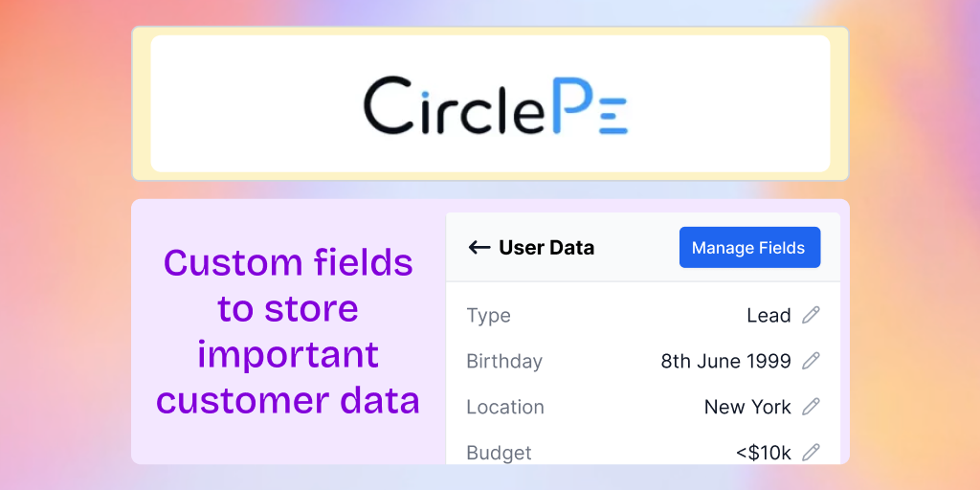The width and height of the screenshot is (980, 490).
Task: Click the 'Custom fields' headline line
Action: coord(288,262)
